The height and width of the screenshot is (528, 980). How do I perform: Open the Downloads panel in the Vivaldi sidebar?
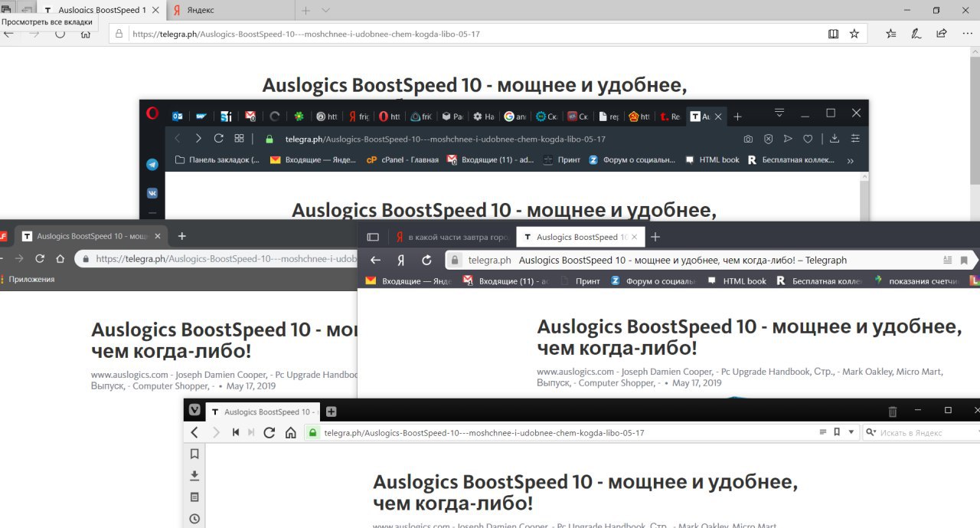click(194, 475)
